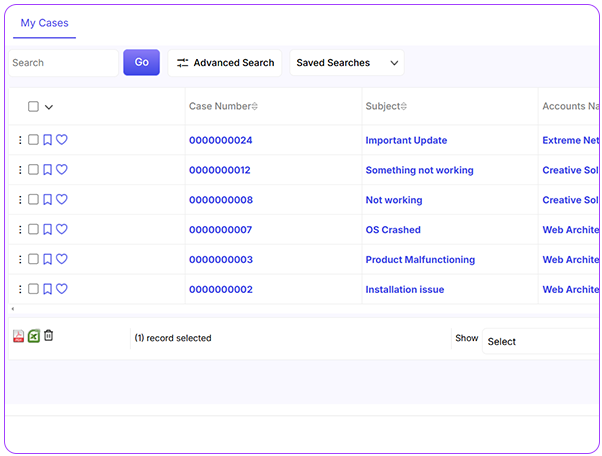Bookmark case 0000000024
602x456 pixels.
47,141
